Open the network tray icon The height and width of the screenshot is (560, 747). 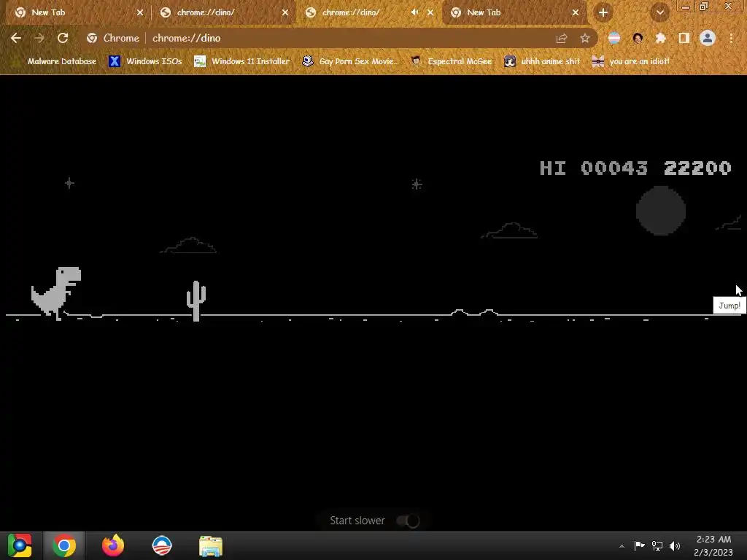pos(657,545)
